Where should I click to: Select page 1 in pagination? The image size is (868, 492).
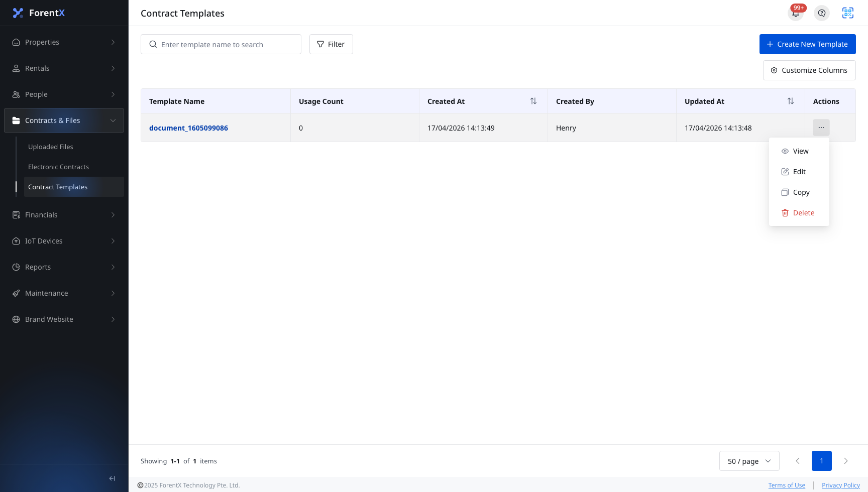[x=822, y=461]
